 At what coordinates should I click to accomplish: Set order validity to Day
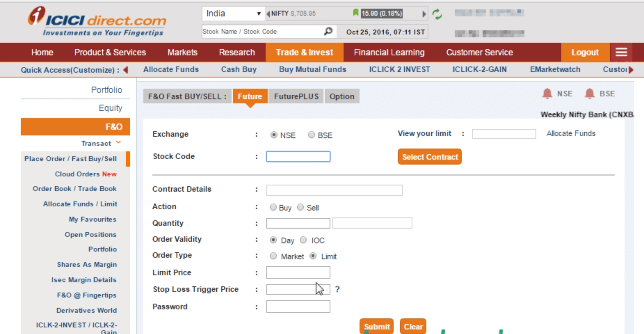273,240
